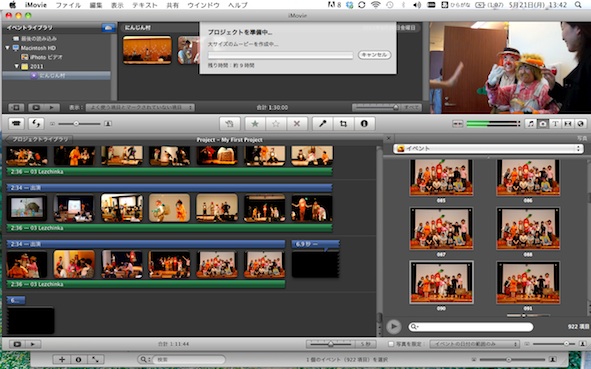Toggle the iCloud button in event library header
The height and width of the screenshot is (369, 591).
point(108,28)
